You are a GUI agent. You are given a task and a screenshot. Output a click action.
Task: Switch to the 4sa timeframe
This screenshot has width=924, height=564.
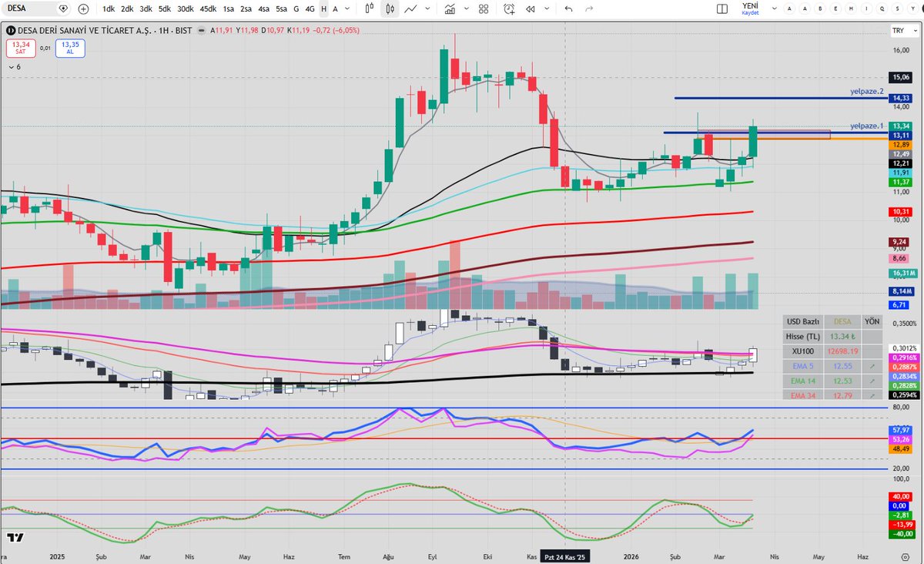point(264,8)
